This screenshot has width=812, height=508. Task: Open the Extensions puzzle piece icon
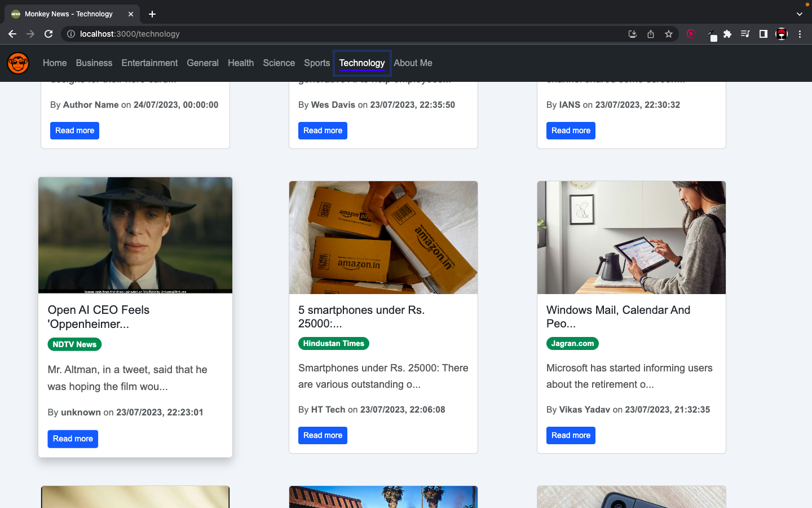point(727,34)
